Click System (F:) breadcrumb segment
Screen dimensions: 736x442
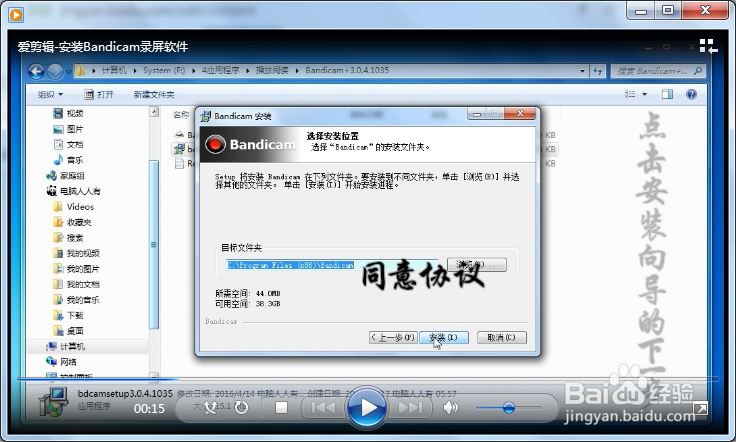(x=164, y=70)
